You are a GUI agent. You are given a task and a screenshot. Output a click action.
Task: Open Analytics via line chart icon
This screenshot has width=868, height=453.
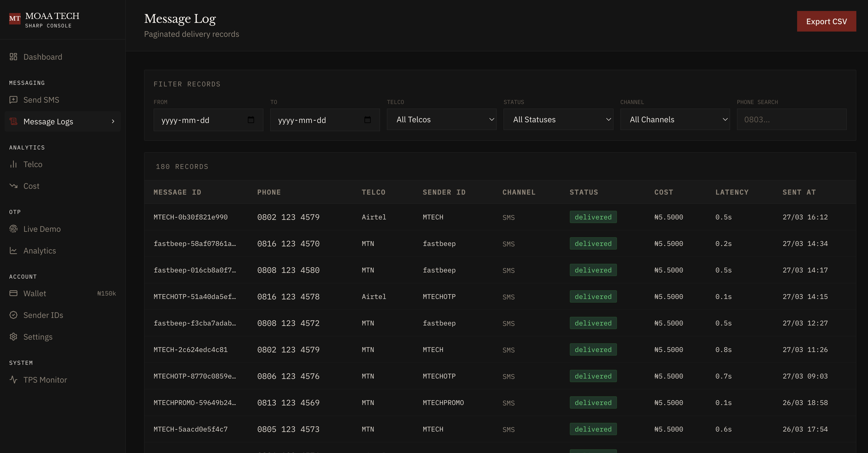click(13, 250)
